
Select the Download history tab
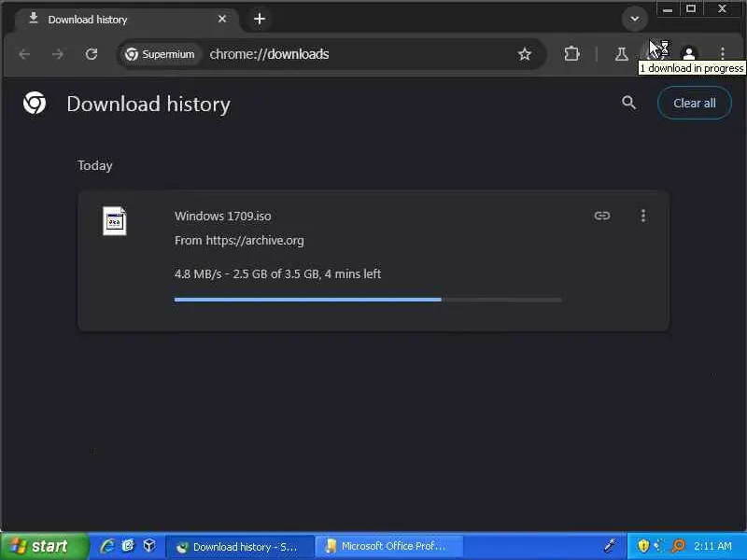(x=126, y=20)
